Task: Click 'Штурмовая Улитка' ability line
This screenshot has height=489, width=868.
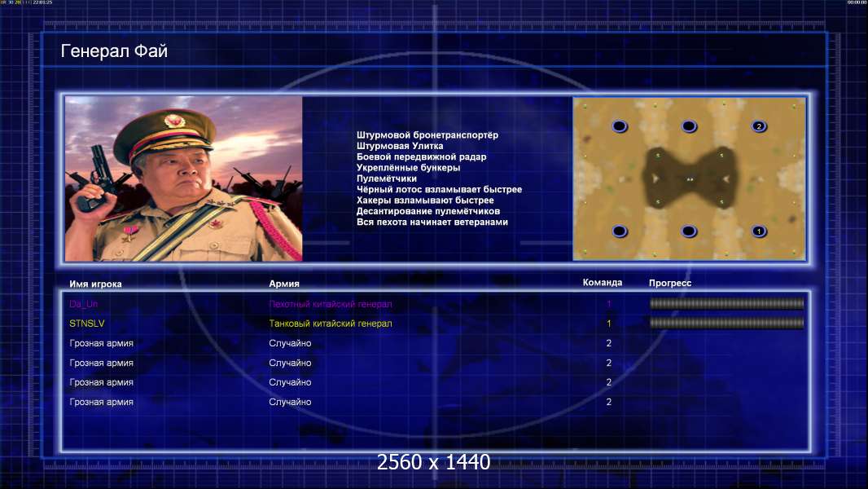Action: (x=400, y=146)
